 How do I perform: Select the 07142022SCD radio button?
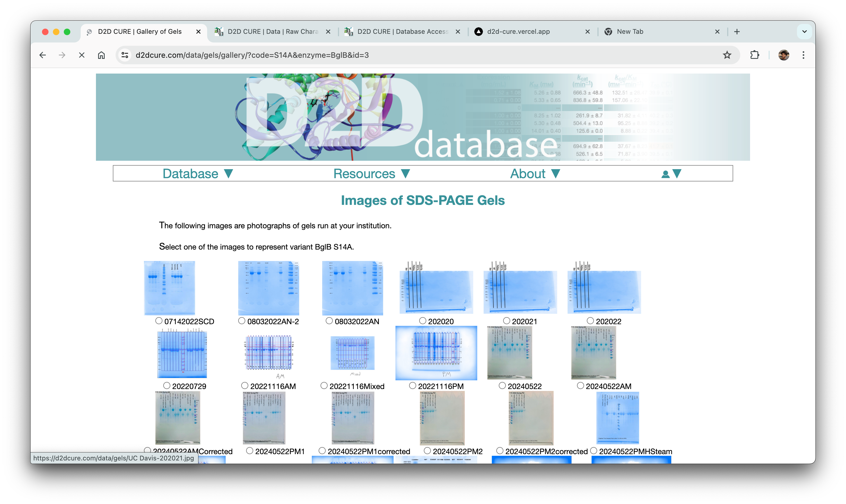[x=159, y=321]
